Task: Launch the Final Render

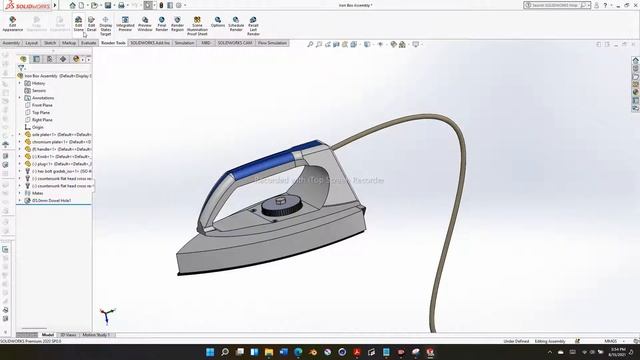Action: (x=162, y=24)
